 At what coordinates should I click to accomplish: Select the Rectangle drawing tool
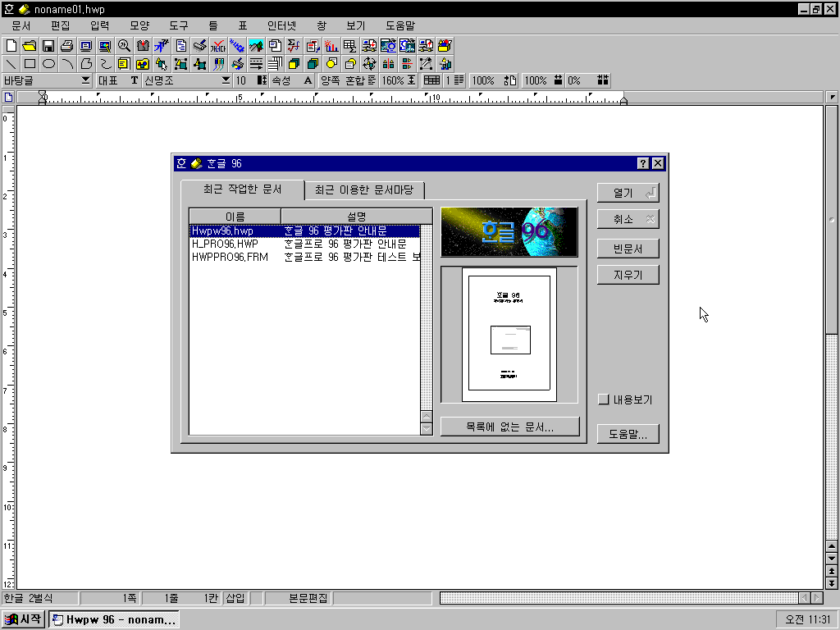[x=30, y=64]
